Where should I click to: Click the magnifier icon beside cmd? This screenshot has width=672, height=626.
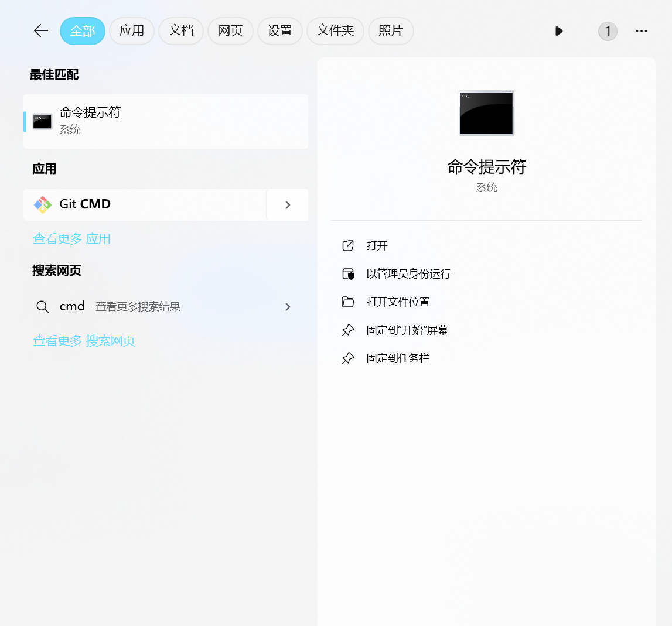pyautogui.click(x=42, y=307)
